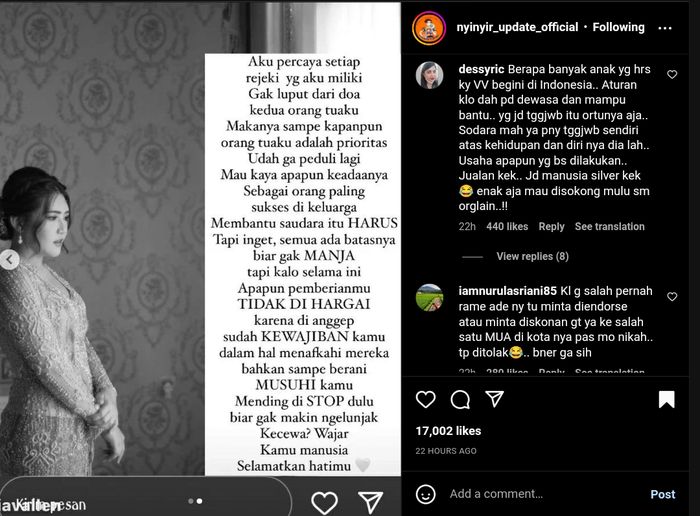700x516 pixels.
Task: Open the three-dot more options menu
Action: [x=665, y=28]
